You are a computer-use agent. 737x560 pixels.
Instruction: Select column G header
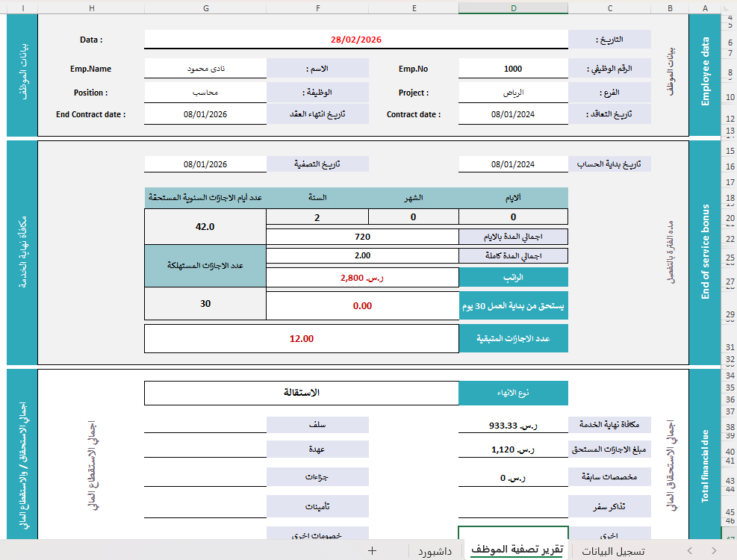[205, 7]
